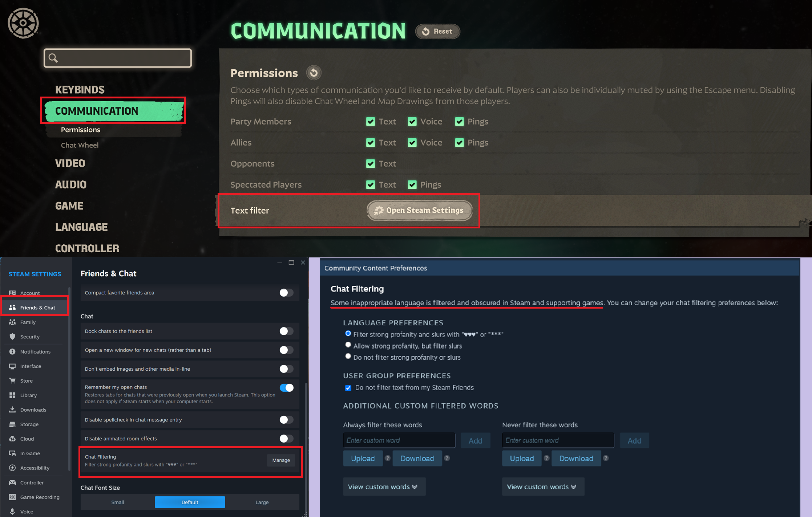This screenshot has width=812, height=517.
Task: Uncheck Pings for Spectated Players
Action: point(412,185)
